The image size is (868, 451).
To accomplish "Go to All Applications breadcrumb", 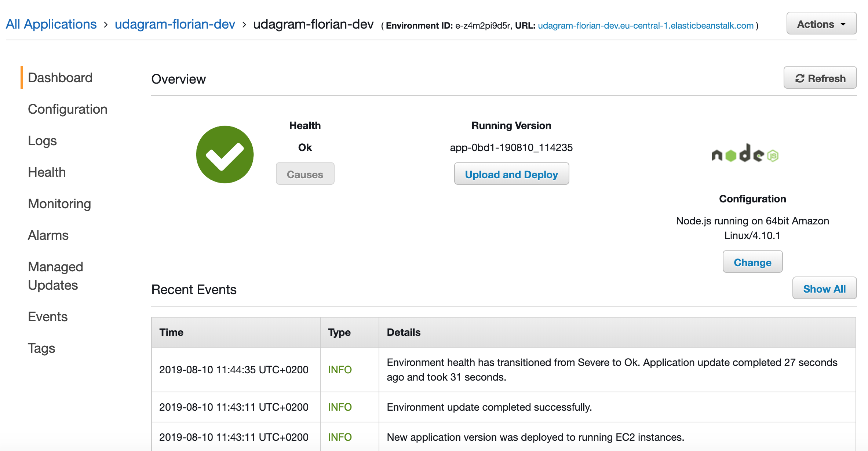I will pyautogui.click(x=51, y=24).
